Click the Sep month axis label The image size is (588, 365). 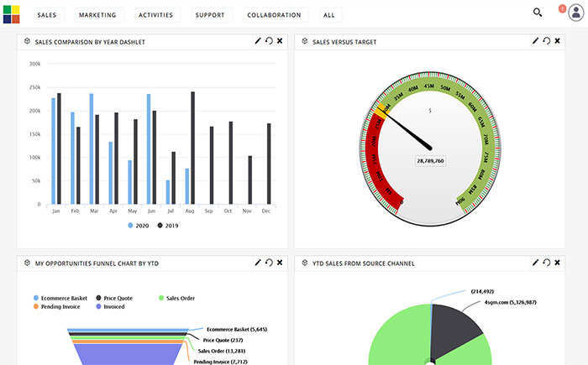(209, 211)
